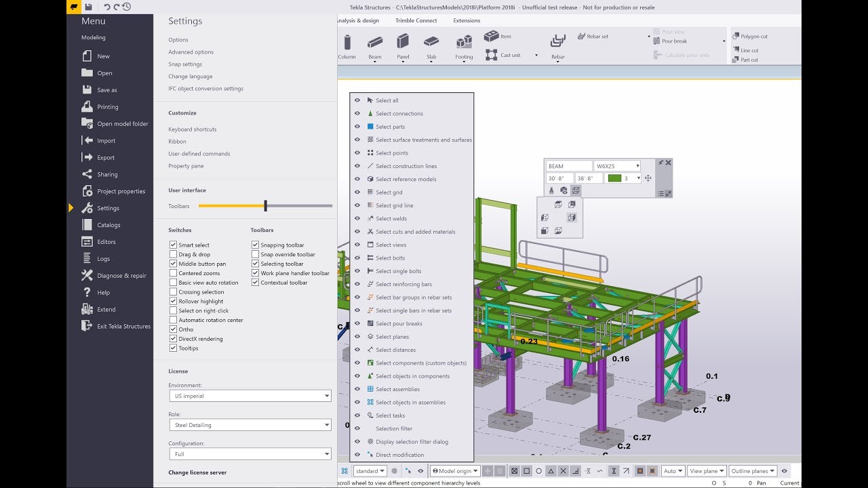Viewport: 868px width, 488px height.
Task: Open the Environment dropdown showing US imperial
Action: [250, 396]
